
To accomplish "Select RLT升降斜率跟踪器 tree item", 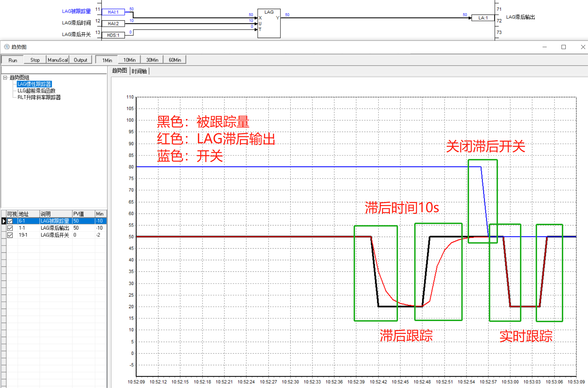I will point(39,97).
